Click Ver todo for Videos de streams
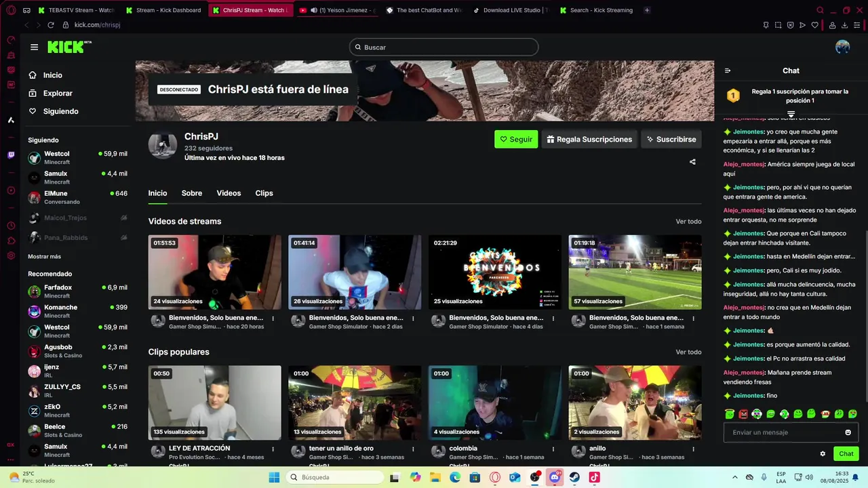Image resolution: width=868 pixels, height=488 pixels. 688,222
